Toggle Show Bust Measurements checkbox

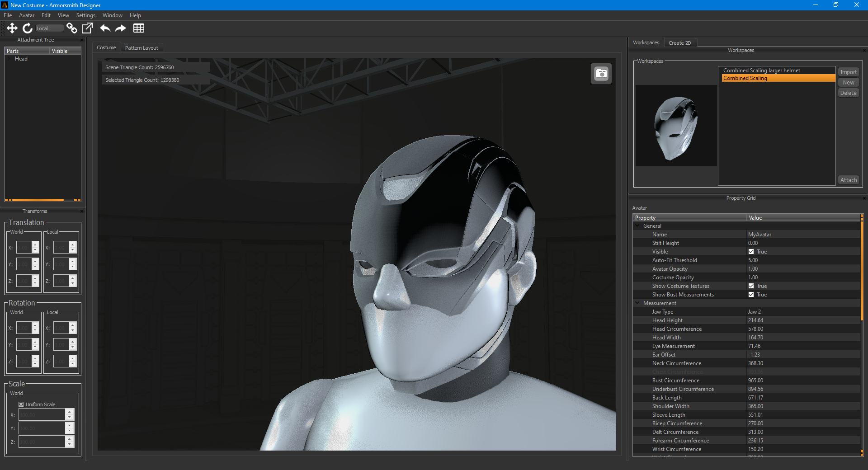pyautogui.click(x=751, y=295)
